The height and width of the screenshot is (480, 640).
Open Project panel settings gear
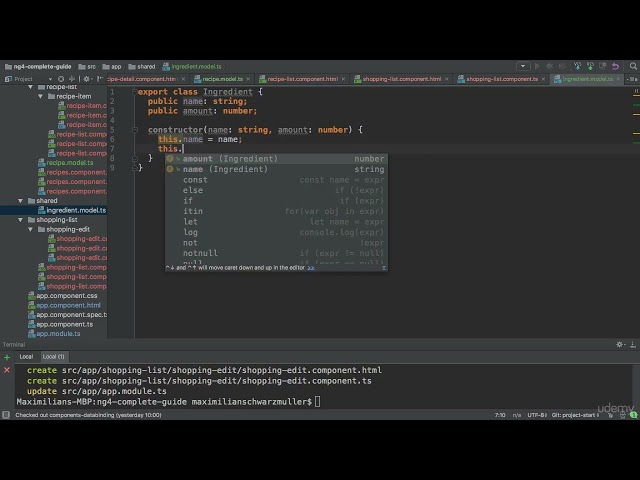[86, 79]
